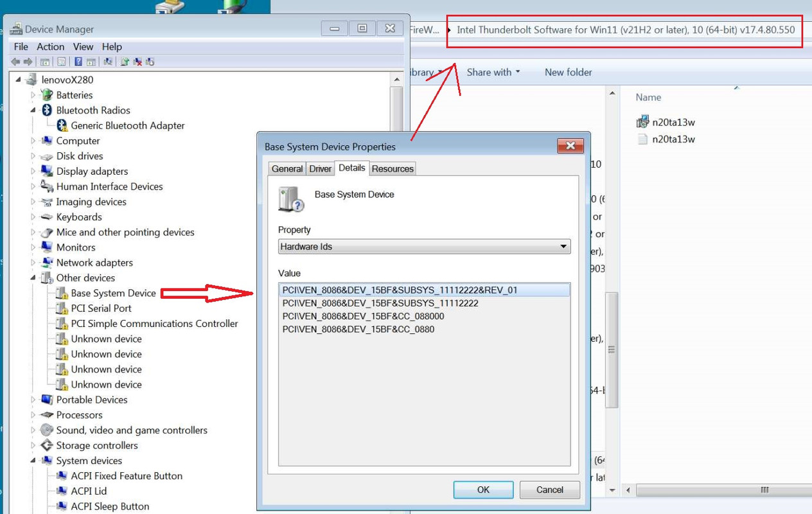Click New folder in the Explorer toolbar
Image resolution: width=812 pixels, height=514 pixels.
[x=569, y=72]
